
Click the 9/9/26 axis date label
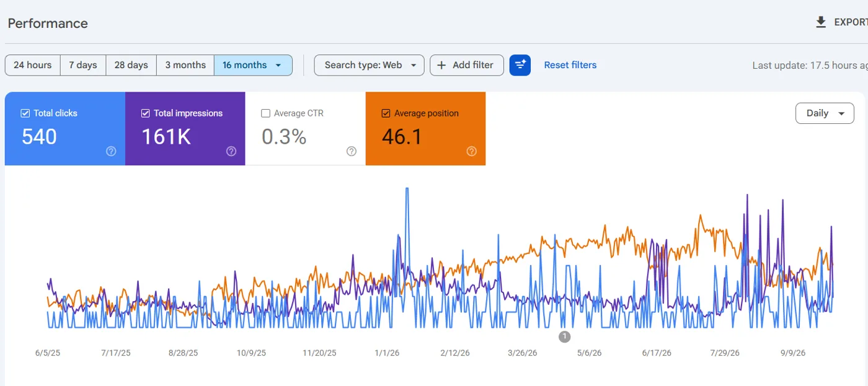793,353
